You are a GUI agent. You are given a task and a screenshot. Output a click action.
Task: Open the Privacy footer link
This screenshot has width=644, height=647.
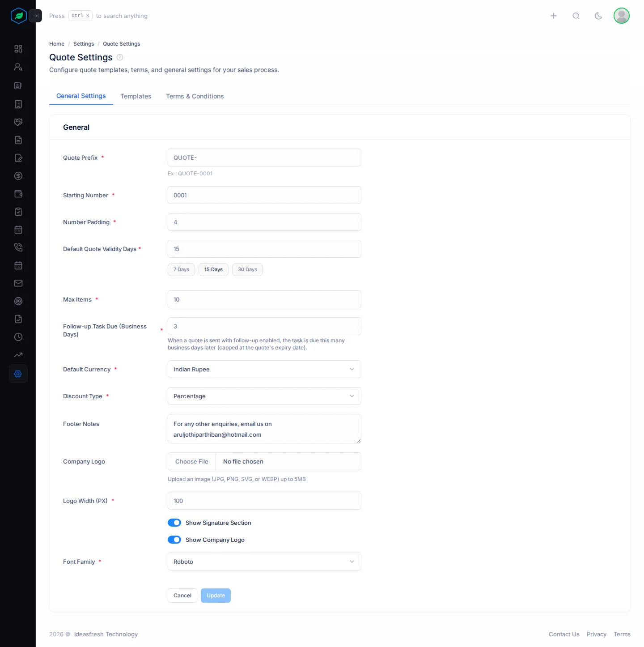pyautogui.click(x=597, y=634)
